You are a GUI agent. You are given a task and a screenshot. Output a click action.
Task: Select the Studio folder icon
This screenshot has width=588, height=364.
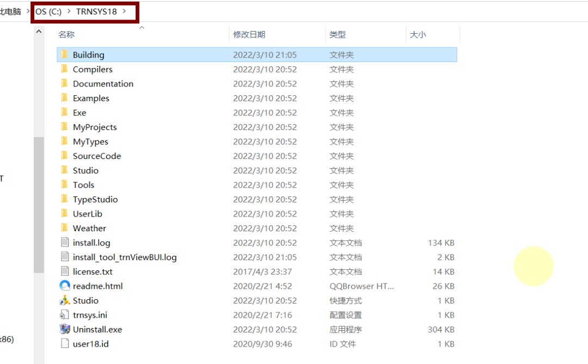(x=64, y=170)
